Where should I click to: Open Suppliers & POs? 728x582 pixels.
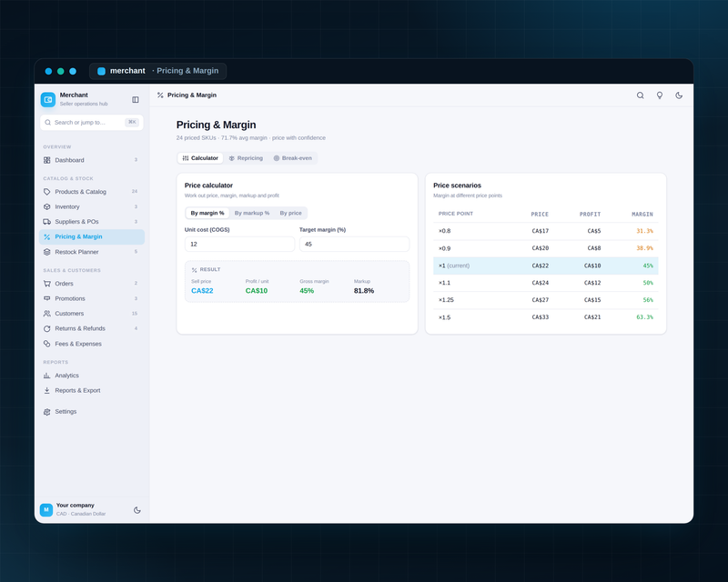92,221
